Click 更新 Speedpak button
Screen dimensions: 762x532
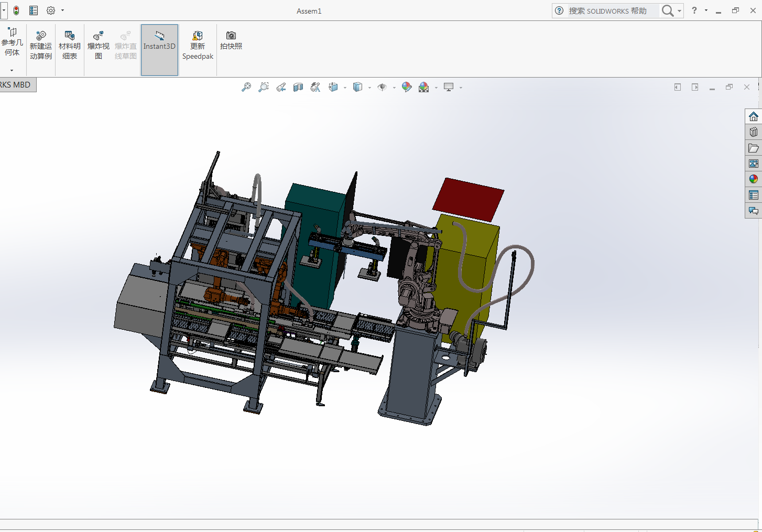click(198, 46)
